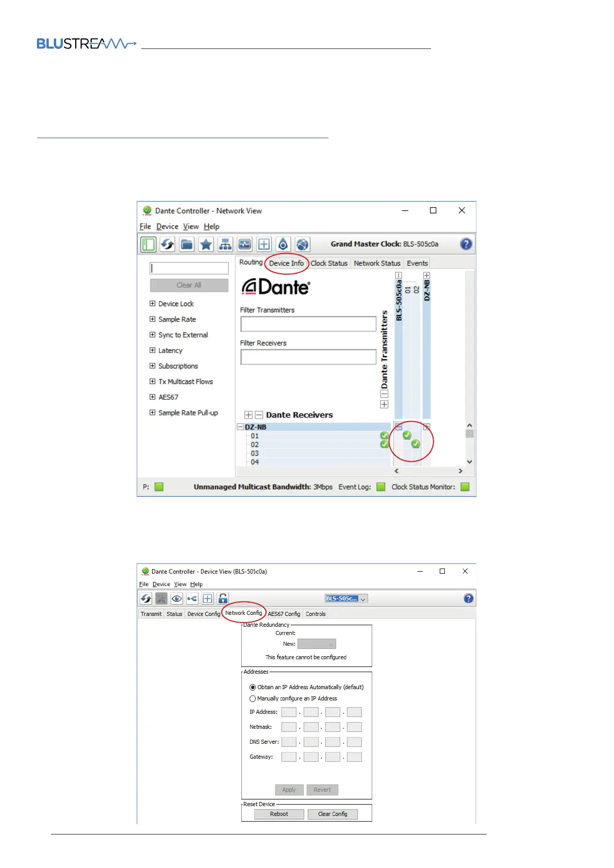Select Obtain an IP Address Automatically

253,687
